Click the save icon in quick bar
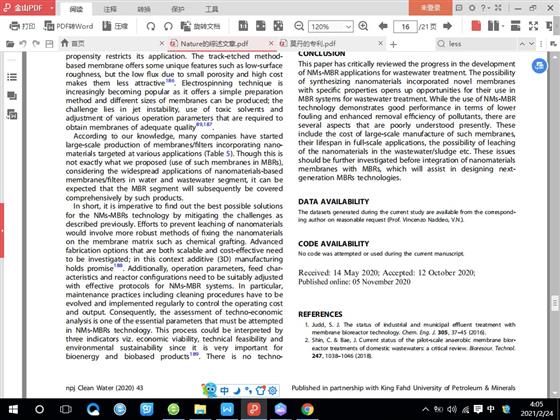Screen dimensions: 560x420 pyautogui.click(x=49, y=44)
